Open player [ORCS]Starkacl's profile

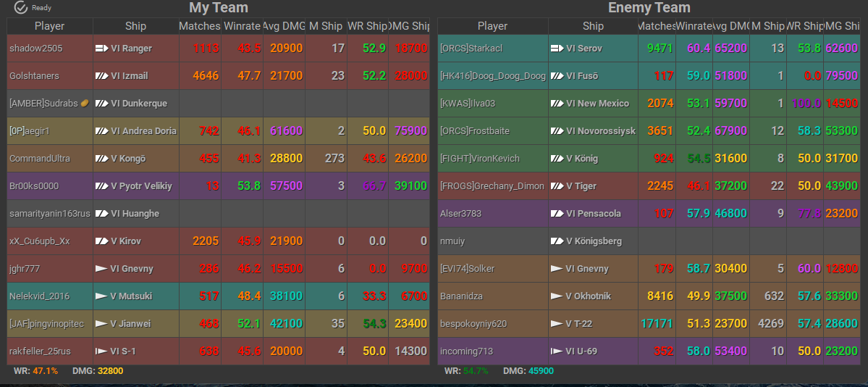471,49
